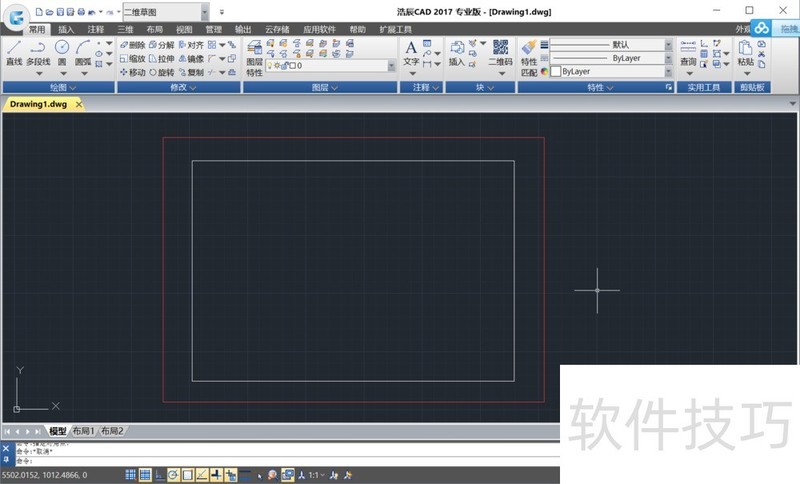Viewport: 800px width, 484px height.
Task: Toggle the layer lightbulb on/off icon
Action: [x=270, y=66]
